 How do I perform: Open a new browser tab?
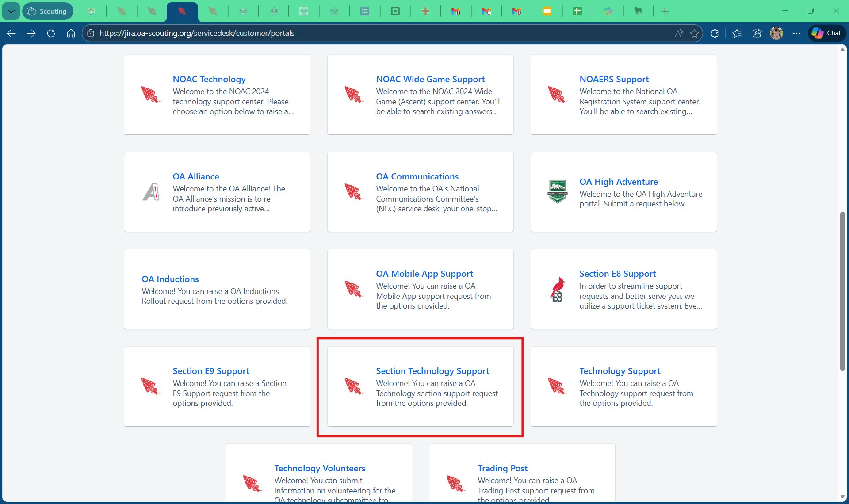pyautogui.click(x=665, y=11)
